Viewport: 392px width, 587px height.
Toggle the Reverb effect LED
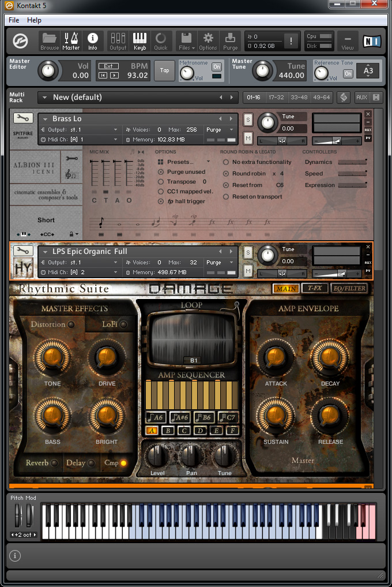pos(54,463)
